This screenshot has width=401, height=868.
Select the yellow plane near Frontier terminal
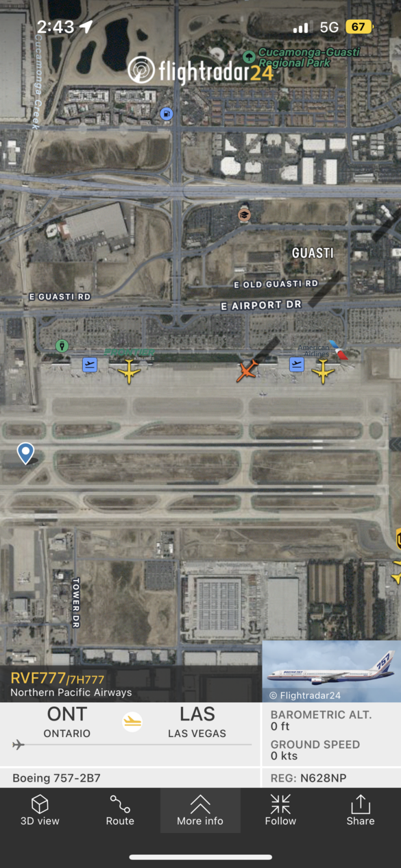point(128,372)
